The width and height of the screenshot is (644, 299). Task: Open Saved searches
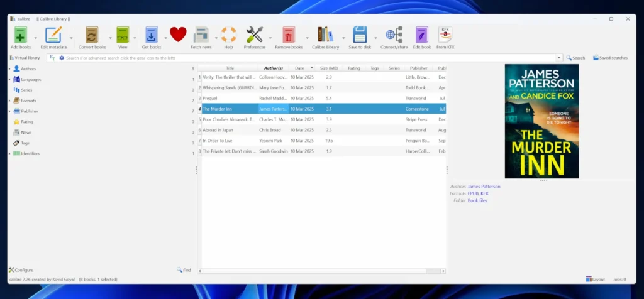(x=610, y=58)
